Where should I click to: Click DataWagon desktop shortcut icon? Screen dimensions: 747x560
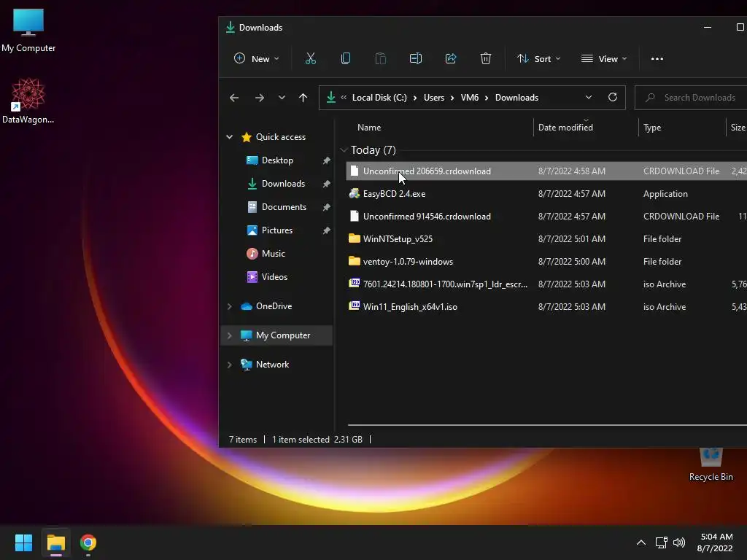coord(28,101)
